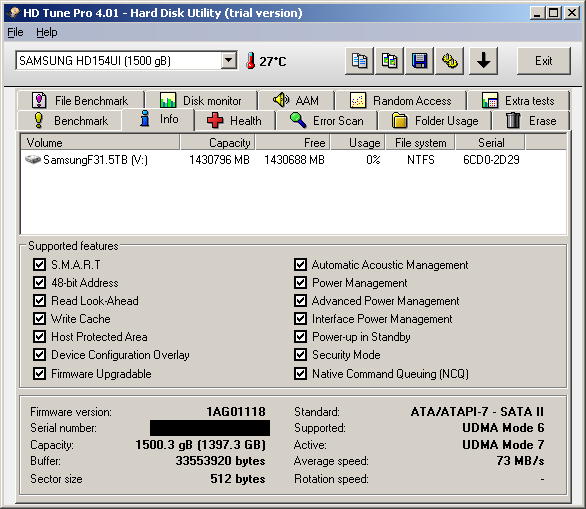
Task: Open the Folder Usage tab
Action: coord(435,121)
